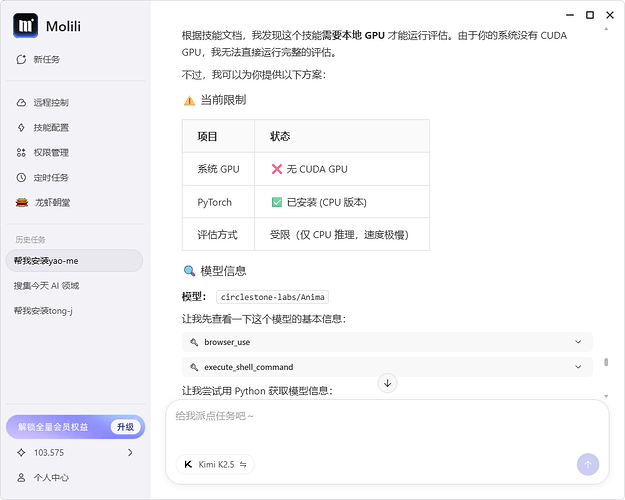This screenshot has height=500, width=625.
Task: Click the Molili logo icon
Action: click(x=26, y=26)
